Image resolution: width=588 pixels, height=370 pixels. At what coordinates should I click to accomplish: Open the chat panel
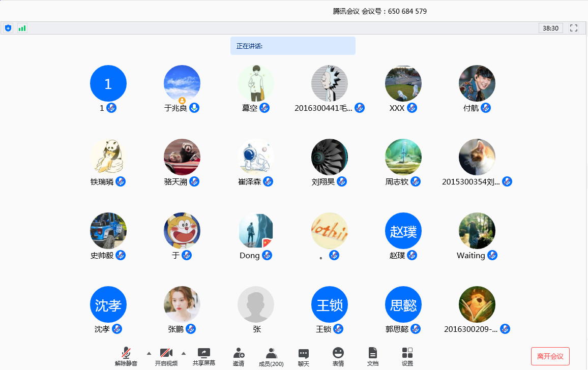304,357
